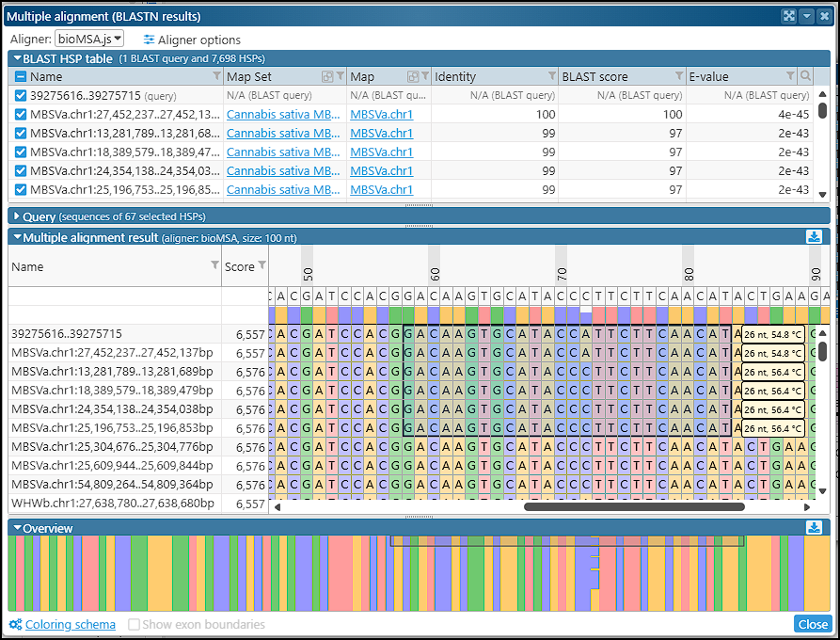Click the Map Set column settings icon

[x=328, y=77]
